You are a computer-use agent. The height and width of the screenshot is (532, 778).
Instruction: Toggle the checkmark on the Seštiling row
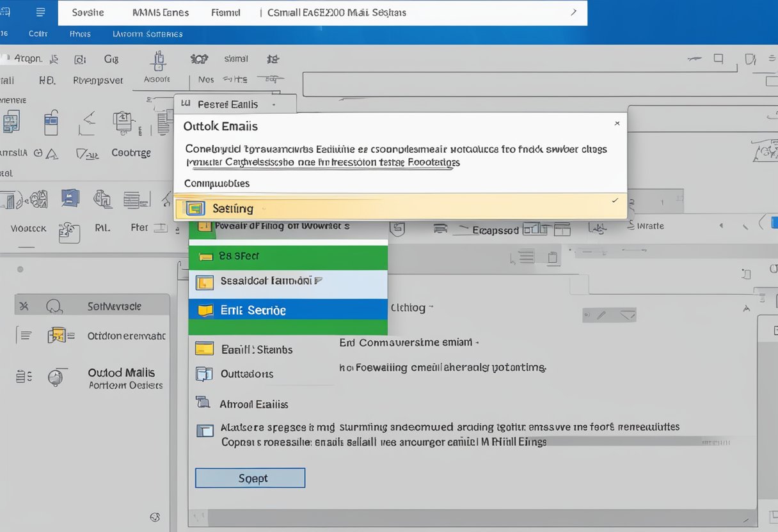tap(615, 201)
